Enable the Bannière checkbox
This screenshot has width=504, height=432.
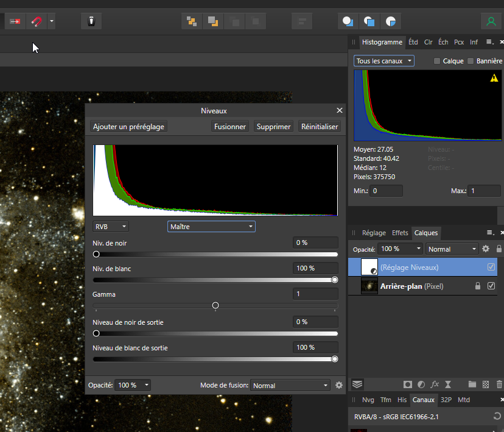tap(471, 61)
